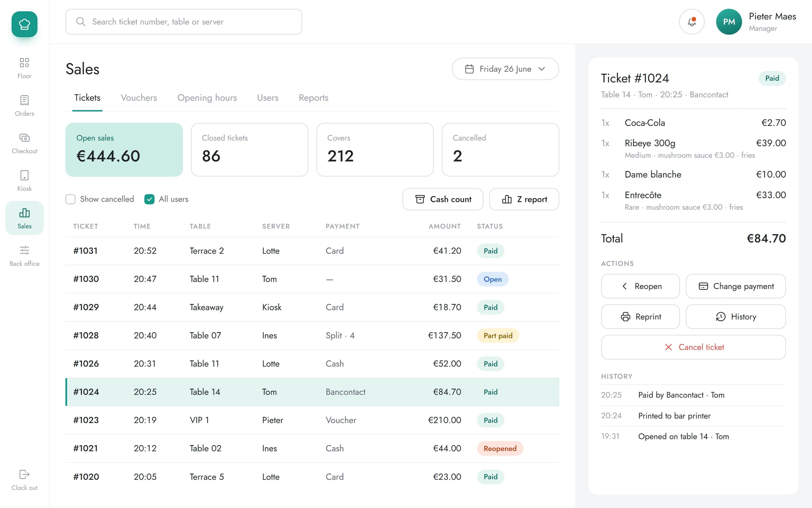
Task: Select Takeaway ticket #1029
Action: pyautogui.click(x=312, y=307)
